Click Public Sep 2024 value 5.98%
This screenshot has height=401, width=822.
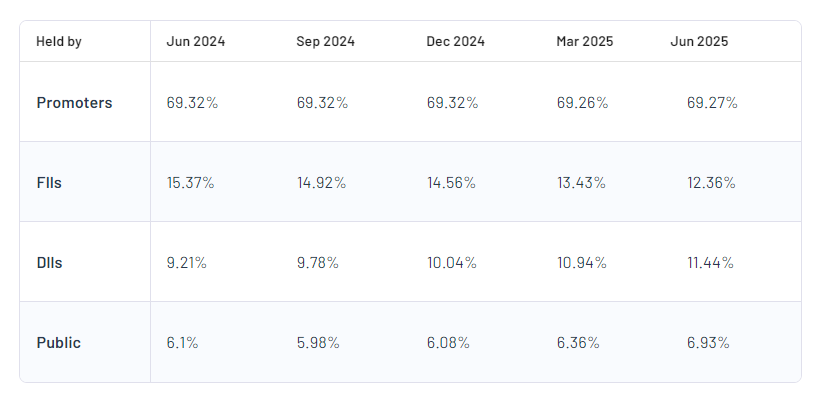click(318, 343)
